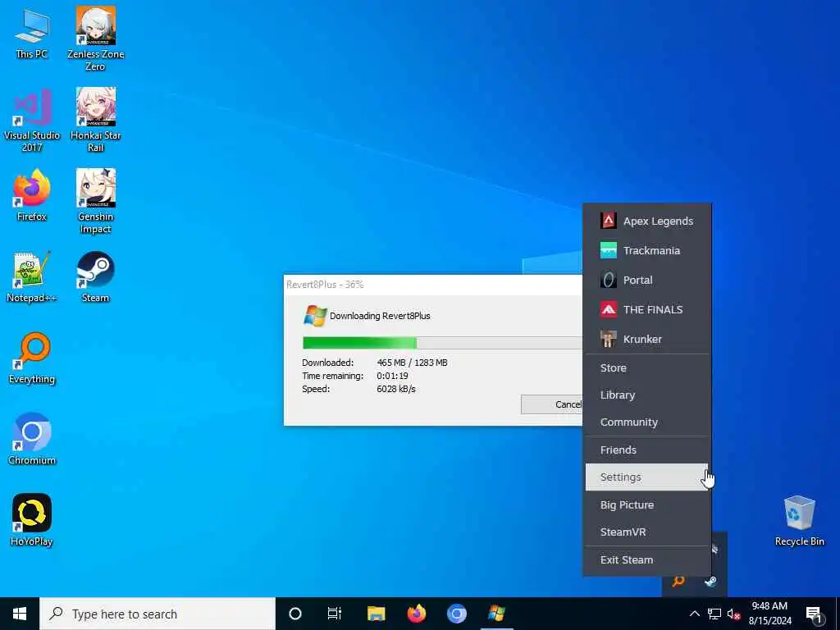Screen dimensions: 840x630
Task: Click the Revert8Plus download progress bar
Action: [442, 343]
